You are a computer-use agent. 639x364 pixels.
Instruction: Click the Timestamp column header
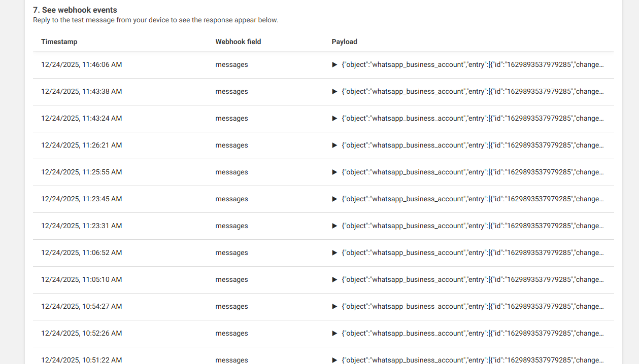coord(59,42)
